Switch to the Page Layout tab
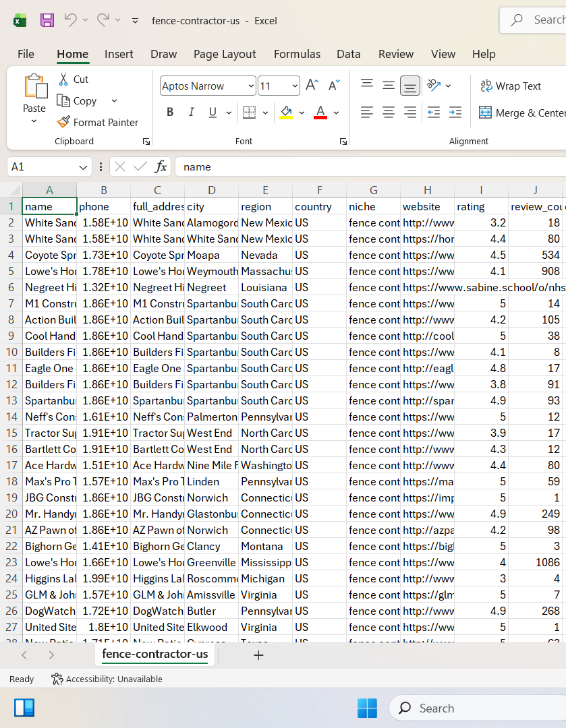The height and width of the screenshot is (728, 566). click(x=225, y=55)
